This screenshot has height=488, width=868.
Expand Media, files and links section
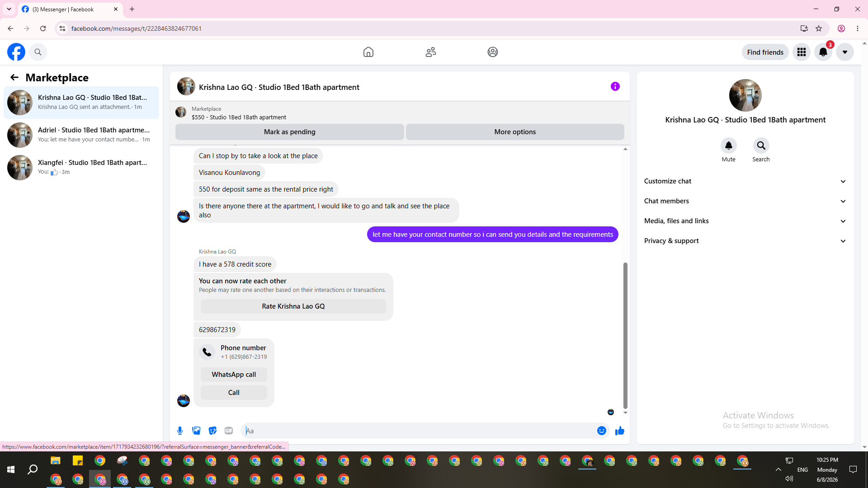tap(745, 221)
